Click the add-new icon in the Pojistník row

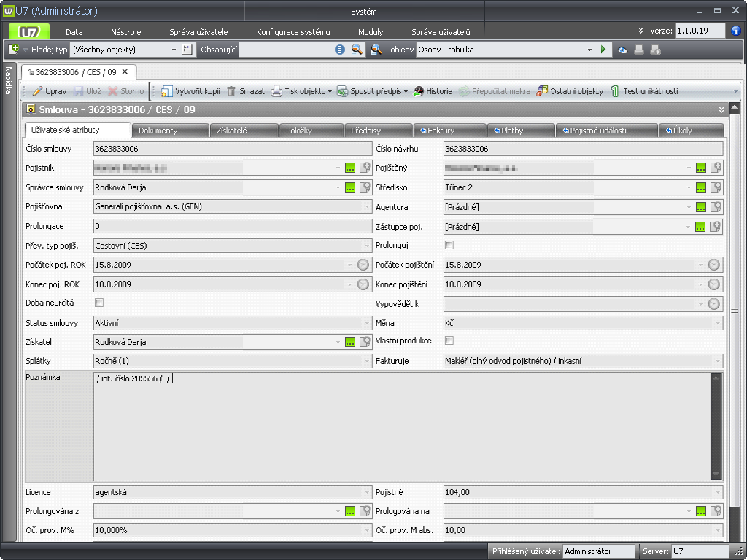365,168
